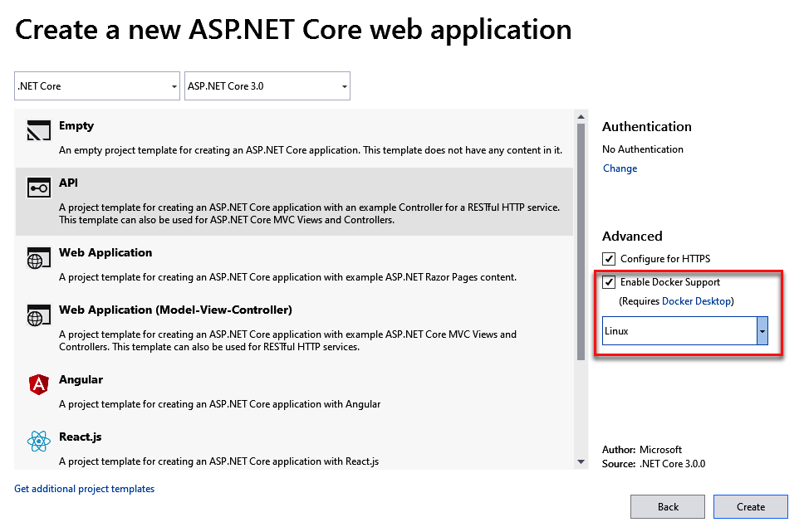Click the Source: .NET Core 3.0.0 text
804x532 pixels.
[x=654, y=464]
